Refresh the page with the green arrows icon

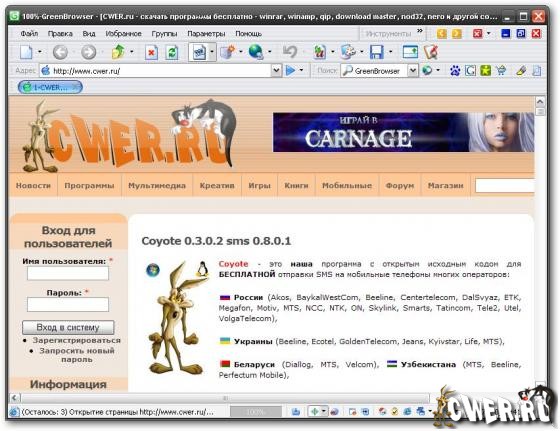(x=172, y=52)
